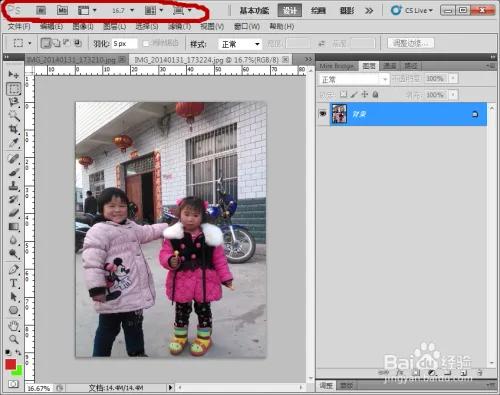Select the Type tool

pos(13,283)
